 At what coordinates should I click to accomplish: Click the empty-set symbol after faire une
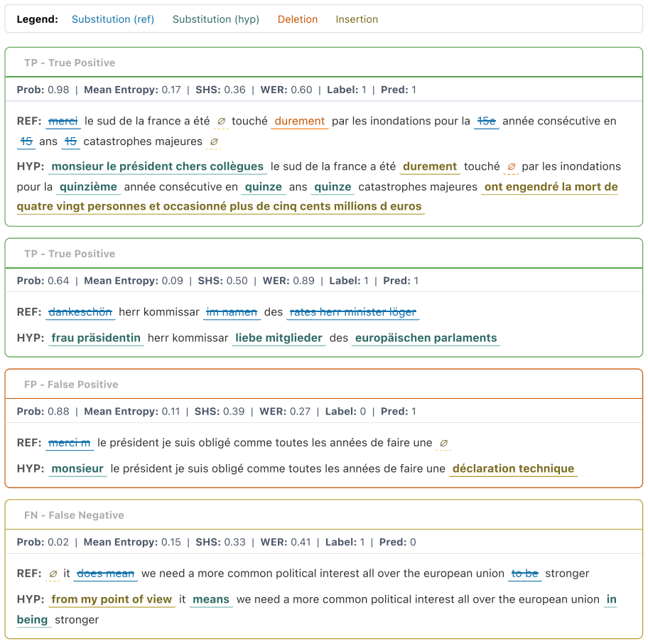click(x=443, y=443)
